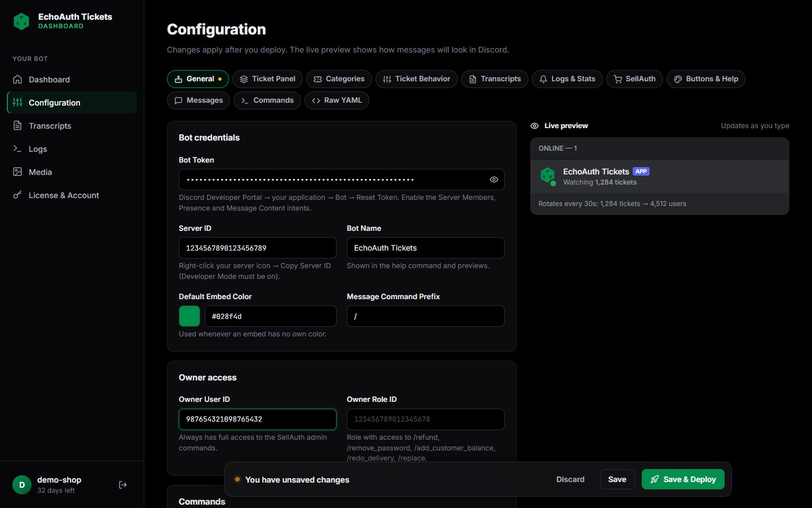
Task: Click the "ONLINE — 1" header text
Action: tap(558, 148)
